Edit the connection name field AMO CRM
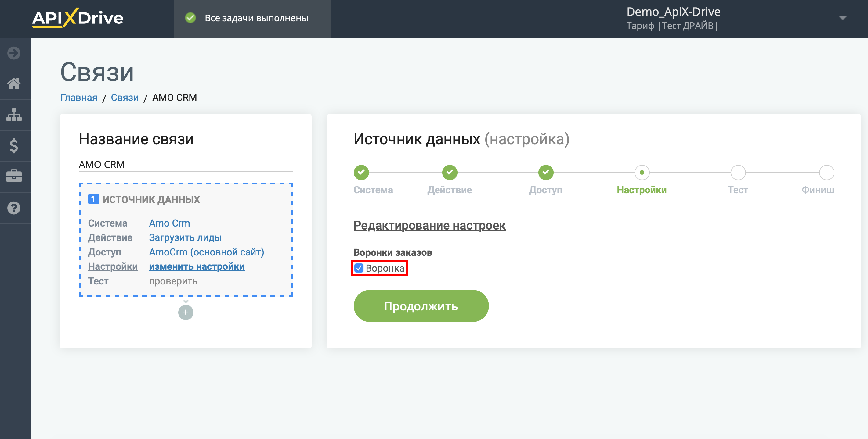Screen dimensions: 868x439 coord(186,165)
